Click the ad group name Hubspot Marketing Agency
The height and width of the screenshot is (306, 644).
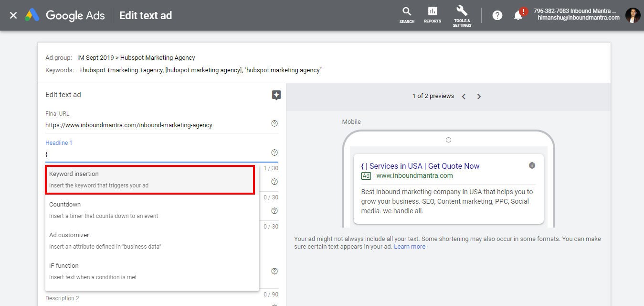(158, 58)
